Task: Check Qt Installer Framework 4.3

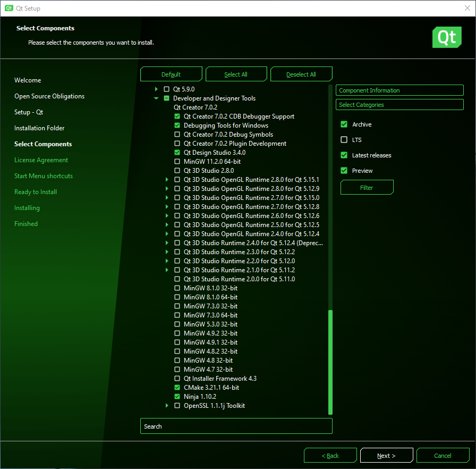Action: coord(177,379)
